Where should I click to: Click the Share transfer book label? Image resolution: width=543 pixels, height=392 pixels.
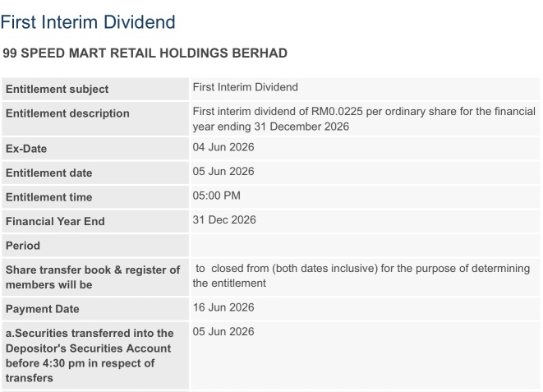pyautogui.click(x=93, y=277)
